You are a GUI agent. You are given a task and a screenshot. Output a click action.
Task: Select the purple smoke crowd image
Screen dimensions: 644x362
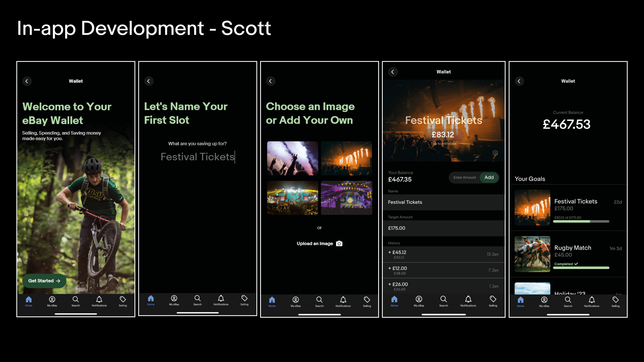[x=292, y=158]
